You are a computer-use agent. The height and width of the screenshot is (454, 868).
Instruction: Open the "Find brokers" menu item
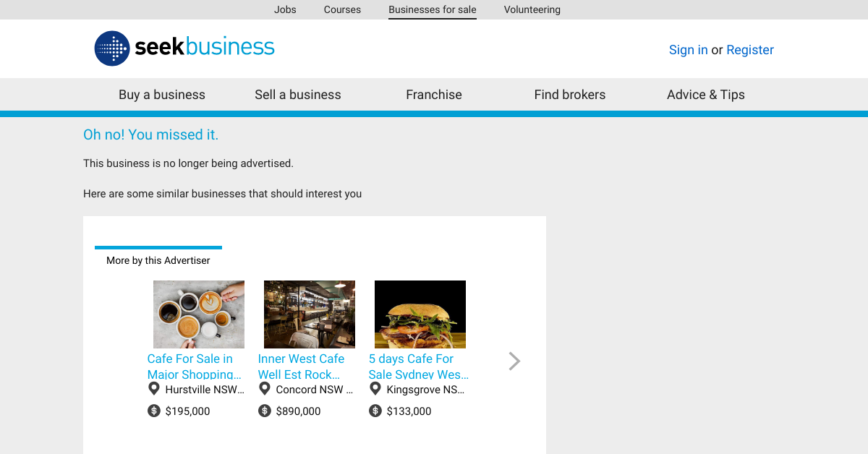click(570, 95)
